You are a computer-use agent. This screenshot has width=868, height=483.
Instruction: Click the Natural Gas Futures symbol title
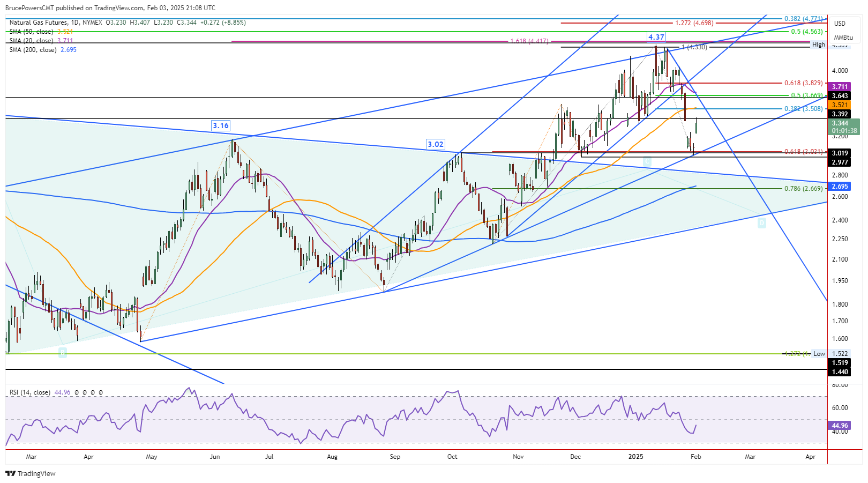(x=39, y=23)
